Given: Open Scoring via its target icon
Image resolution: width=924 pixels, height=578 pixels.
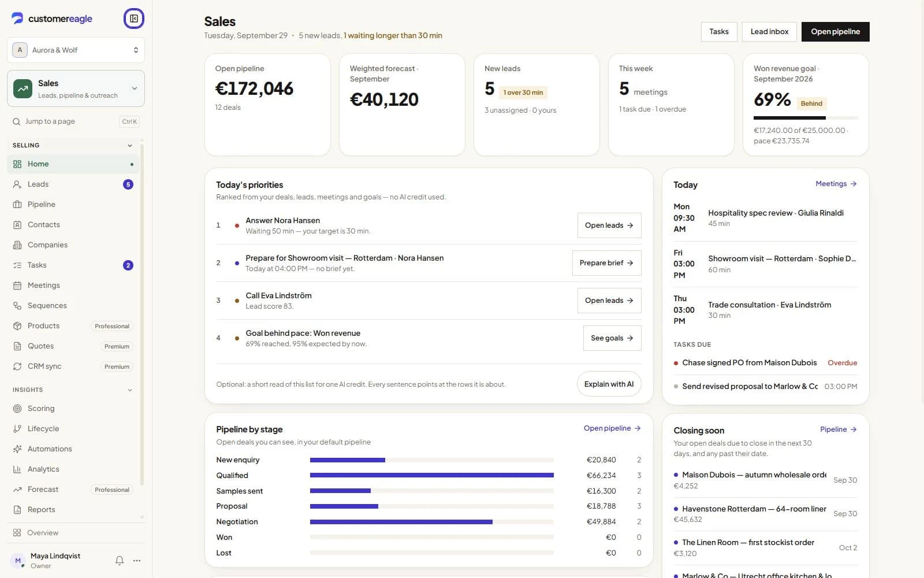Looking at the screenshot, I should point(17,409).
